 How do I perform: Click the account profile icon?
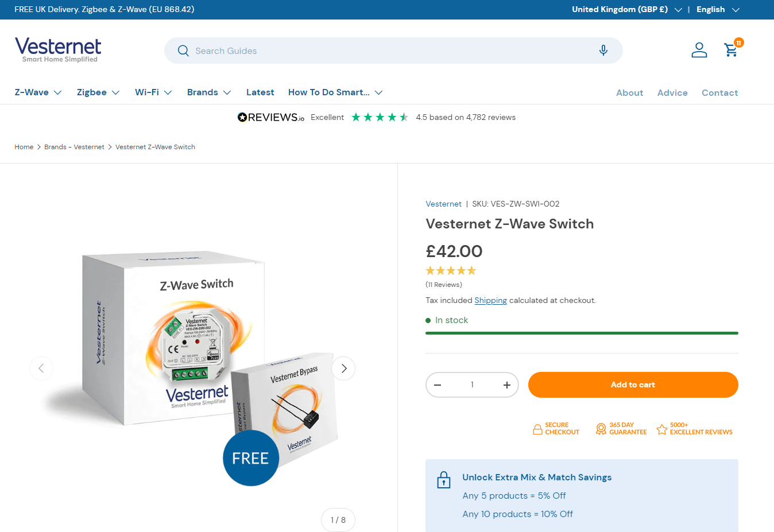[699, 50]
